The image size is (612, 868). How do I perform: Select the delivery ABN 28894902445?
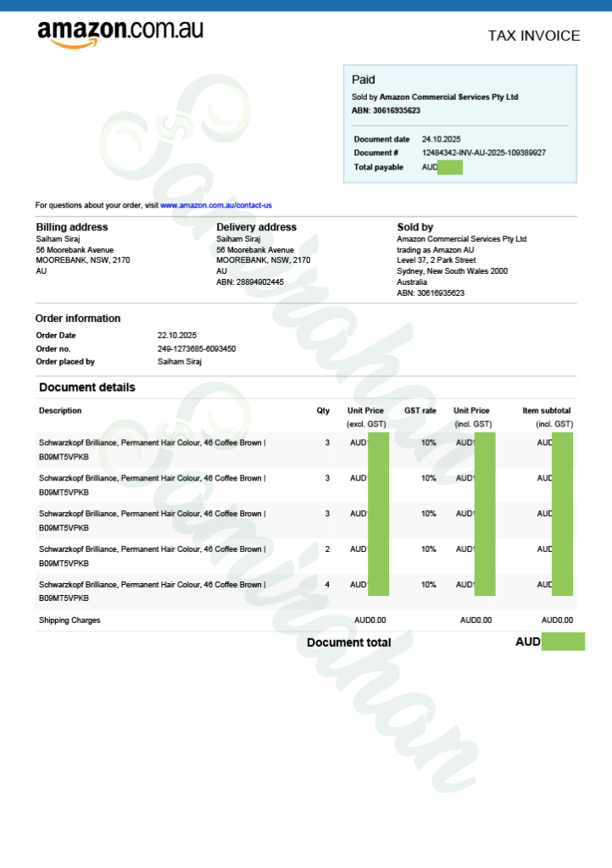(x=262, y=282)
